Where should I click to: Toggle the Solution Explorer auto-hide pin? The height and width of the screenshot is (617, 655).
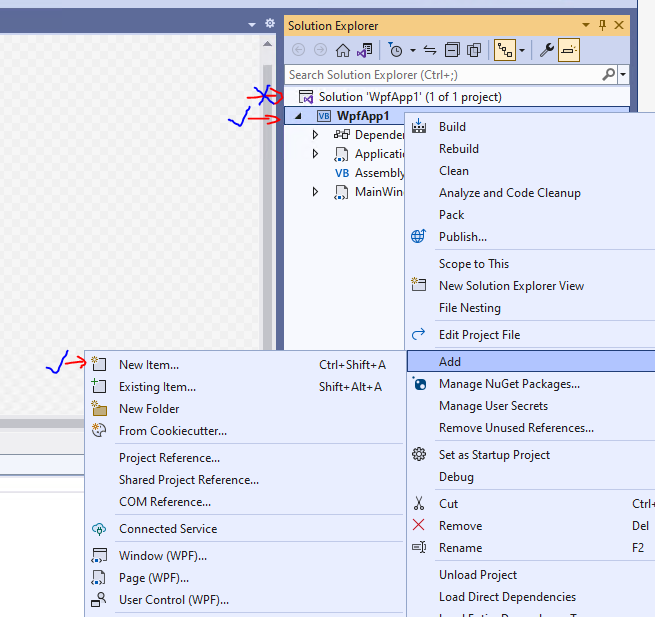coord(602,25)
